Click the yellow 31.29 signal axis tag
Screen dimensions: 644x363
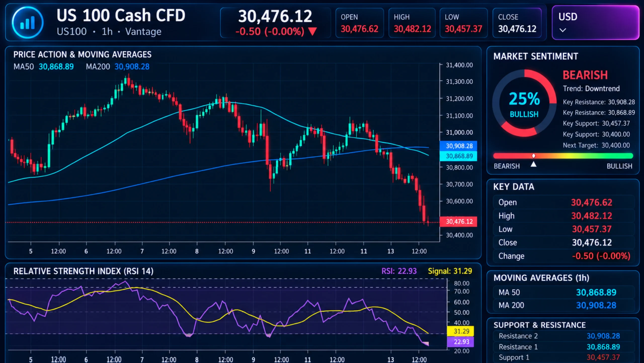[x=460, y=331]
